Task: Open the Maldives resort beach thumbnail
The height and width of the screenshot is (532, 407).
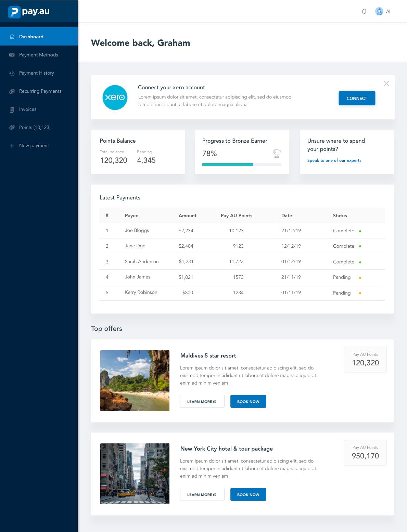Action: (135, 380)
